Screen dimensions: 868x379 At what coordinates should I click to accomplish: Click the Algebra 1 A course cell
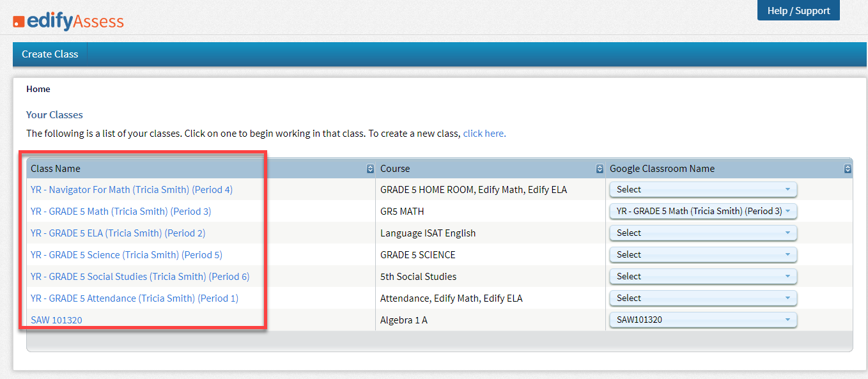[490, 320]
